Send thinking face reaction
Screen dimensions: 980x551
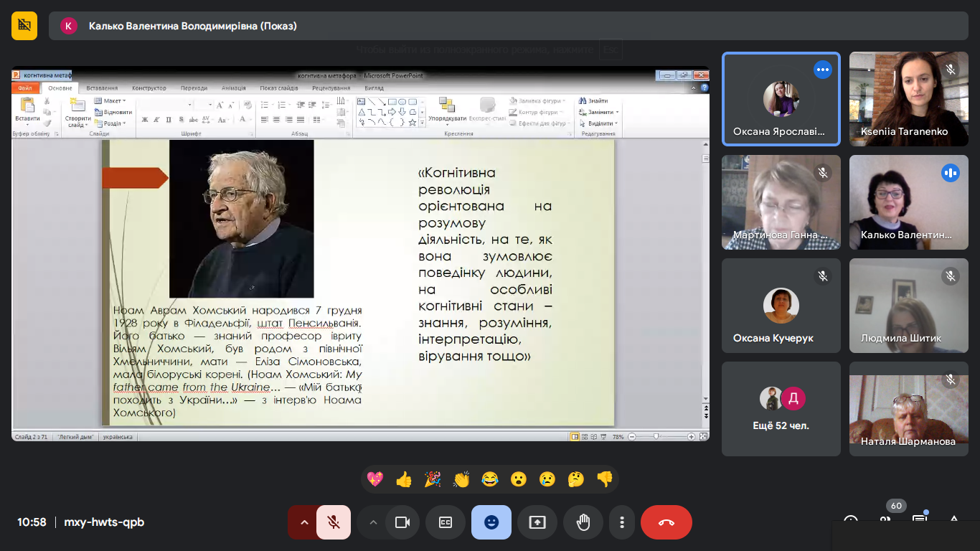click(576, 479)
